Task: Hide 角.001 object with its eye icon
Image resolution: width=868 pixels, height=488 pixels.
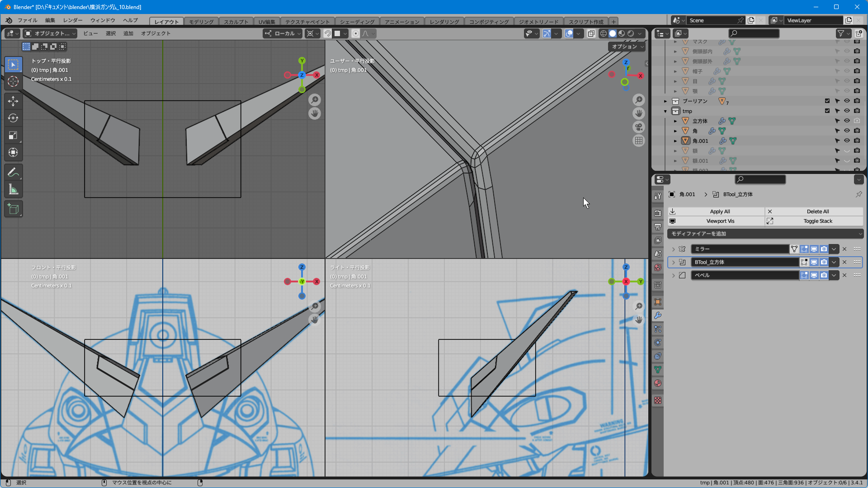Action: [847, 141]
